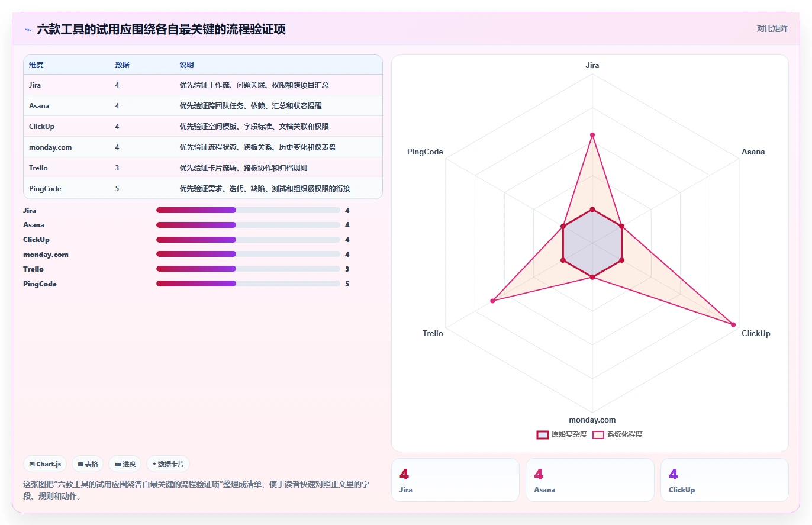Click the Asana axis label on radar chart
The height and width of the screenshot is (525, 812).
point(753,152)
